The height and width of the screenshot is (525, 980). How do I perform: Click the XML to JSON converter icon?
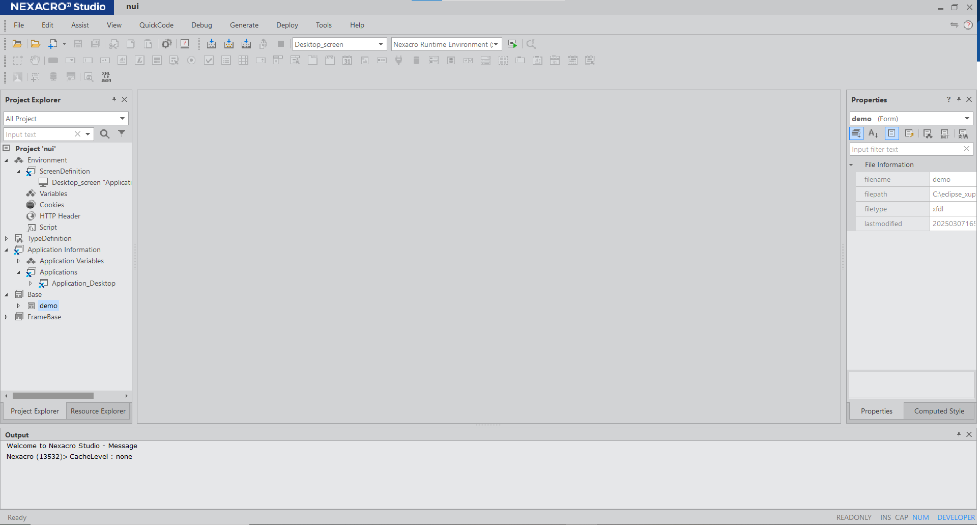click(106, 77)
